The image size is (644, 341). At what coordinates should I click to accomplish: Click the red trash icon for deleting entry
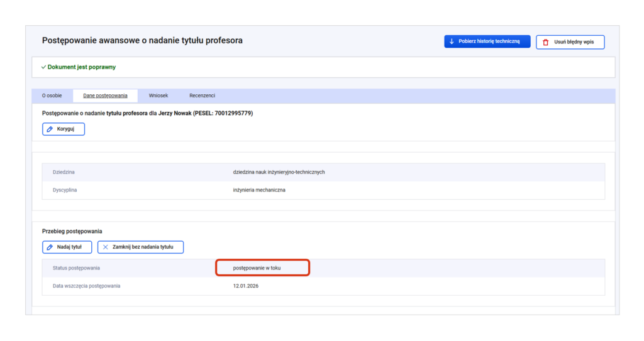coord(545,42)
